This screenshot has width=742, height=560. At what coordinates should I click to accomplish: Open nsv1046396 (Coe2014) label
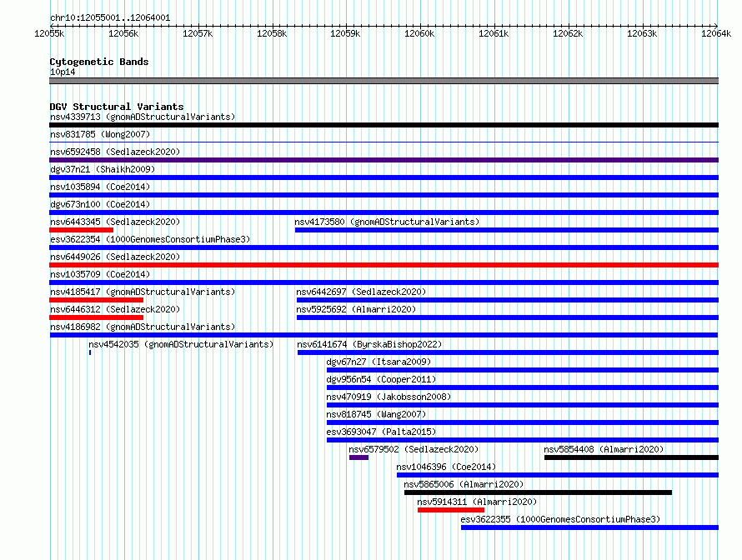pyautogui.click(x=446, y=467)
